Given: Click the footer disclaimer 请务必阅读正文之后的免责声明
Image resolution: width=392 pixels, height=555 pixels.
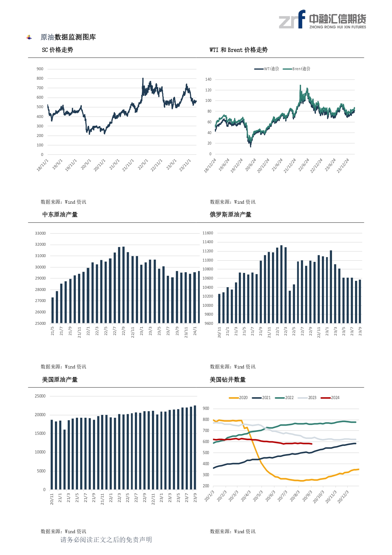Looking at the screenshot, I should [x=106, y=540].
